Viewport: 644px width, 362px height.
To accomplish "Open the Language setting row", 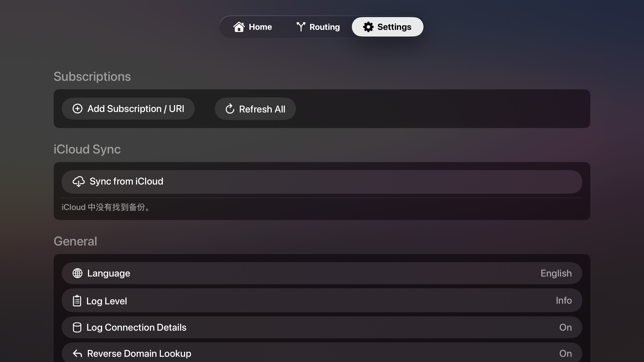I will click(x=322, y=273).
